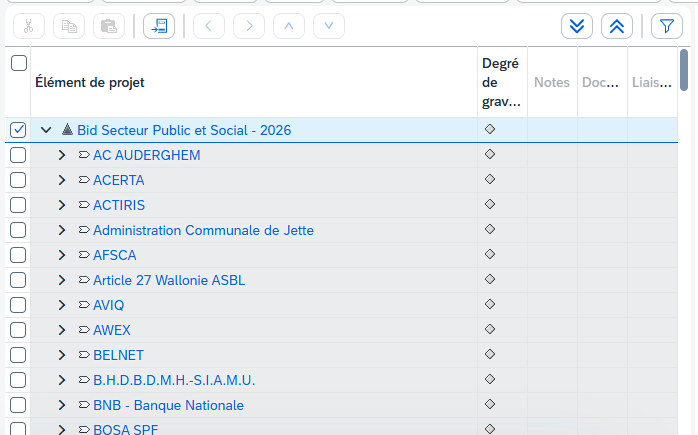This screenshot has width=698, height=435.
Task: Collapse all rows with double-up chevron
Action: (x=617, y=26)
